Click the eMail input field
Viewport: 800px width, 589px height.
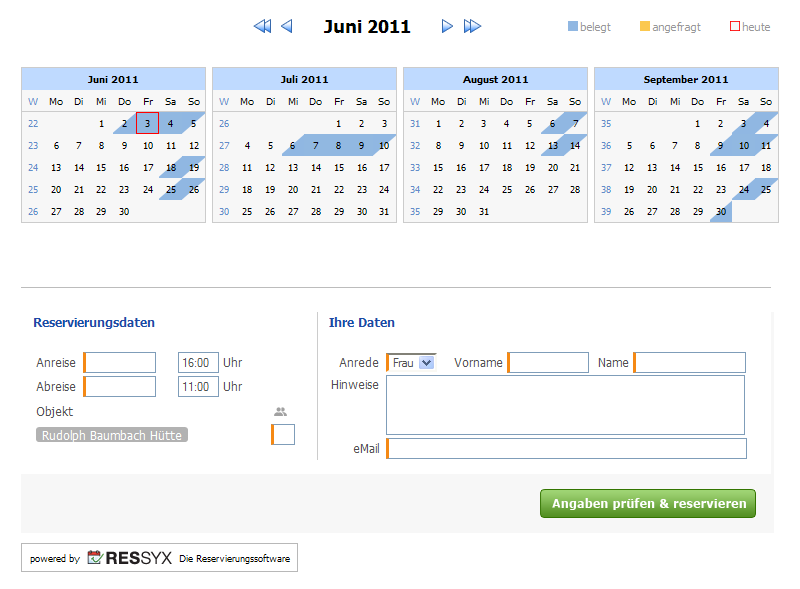point(567,448)
